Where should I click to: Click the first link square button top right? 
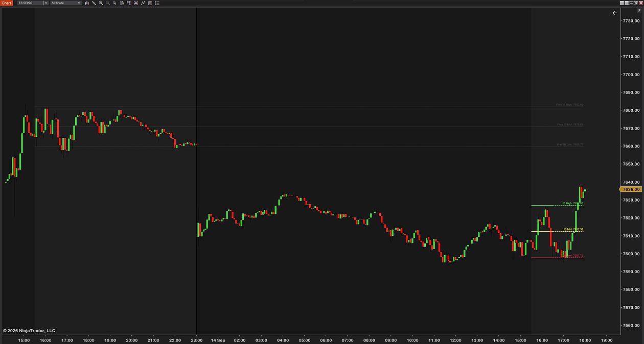(x=622, y=3)
